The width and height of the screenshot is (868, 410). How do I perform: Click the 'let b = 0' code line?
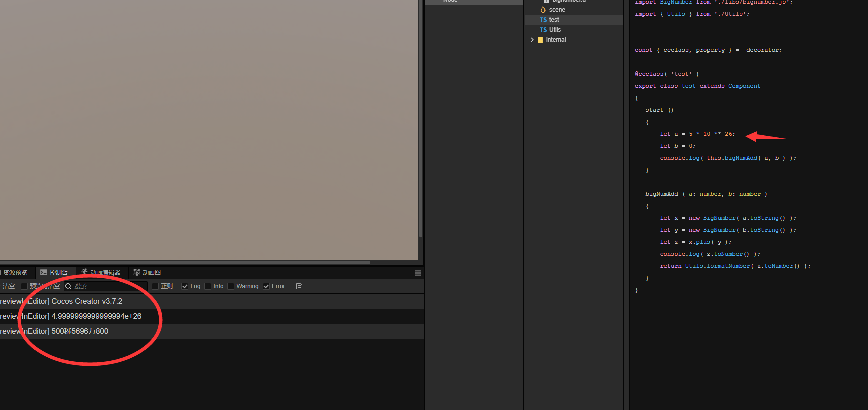click(x=677, y=146)
